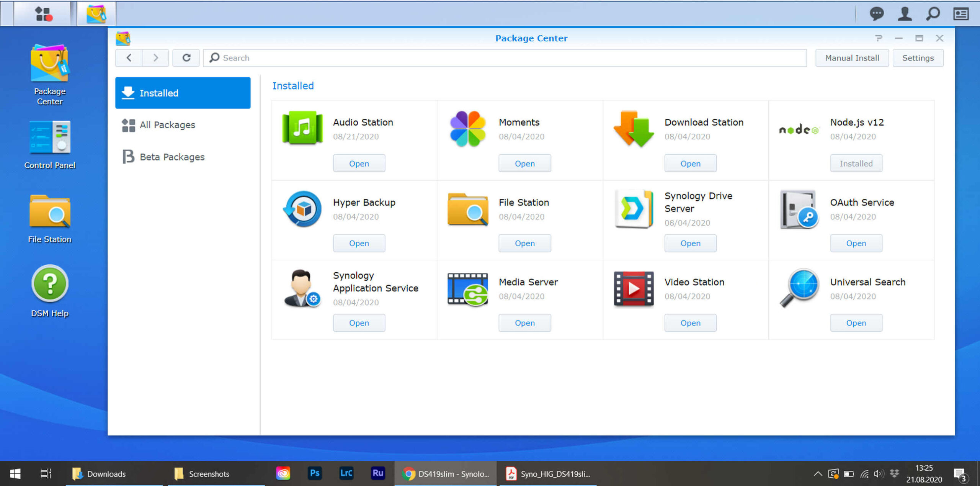Viewport: 980px width, 486px height.
Task: Launch Lightroom Classic from the taskbar
Action: click(346, 473)
